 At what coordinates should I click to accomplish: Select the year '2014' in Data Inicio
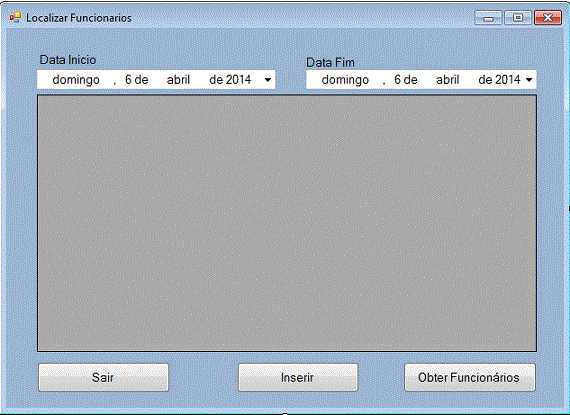click(x=238, y=80)
